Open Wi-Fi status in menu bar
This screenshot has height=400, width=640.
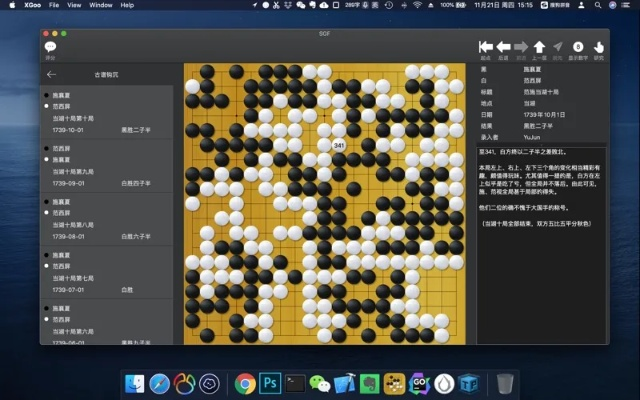[x=417, y=5]
